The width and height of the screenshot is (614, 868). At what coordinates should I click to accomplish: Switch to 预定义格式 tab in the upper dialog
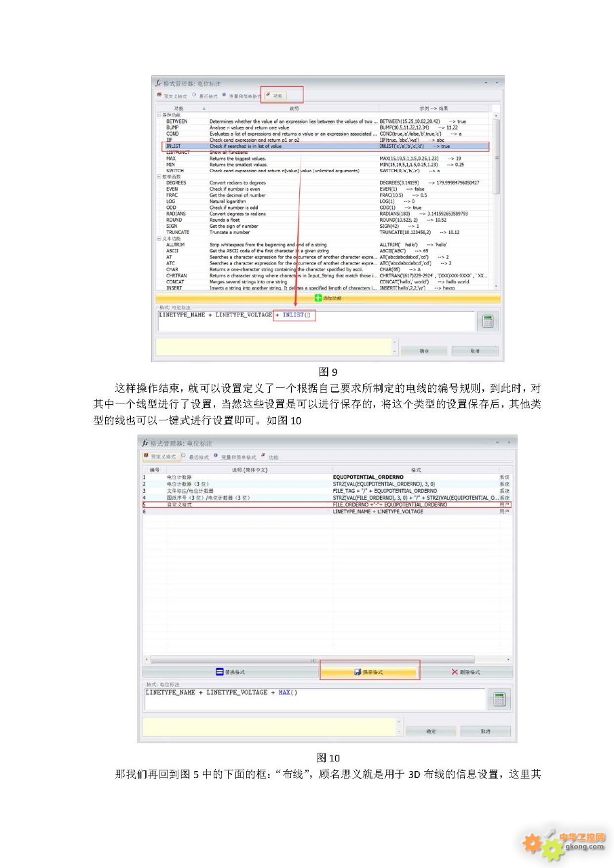pyautogui.click(x=172, y=96)
